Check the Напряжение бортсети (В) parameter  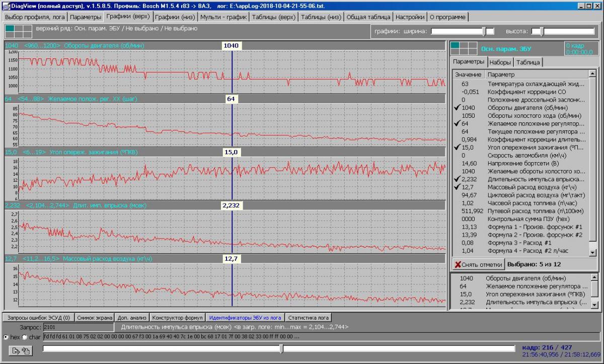[458, 163]
